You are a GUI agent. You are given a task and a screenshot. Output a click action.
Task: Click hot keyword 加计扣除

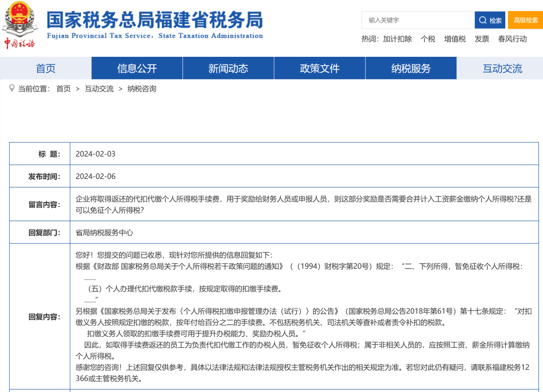pos(397,39)
